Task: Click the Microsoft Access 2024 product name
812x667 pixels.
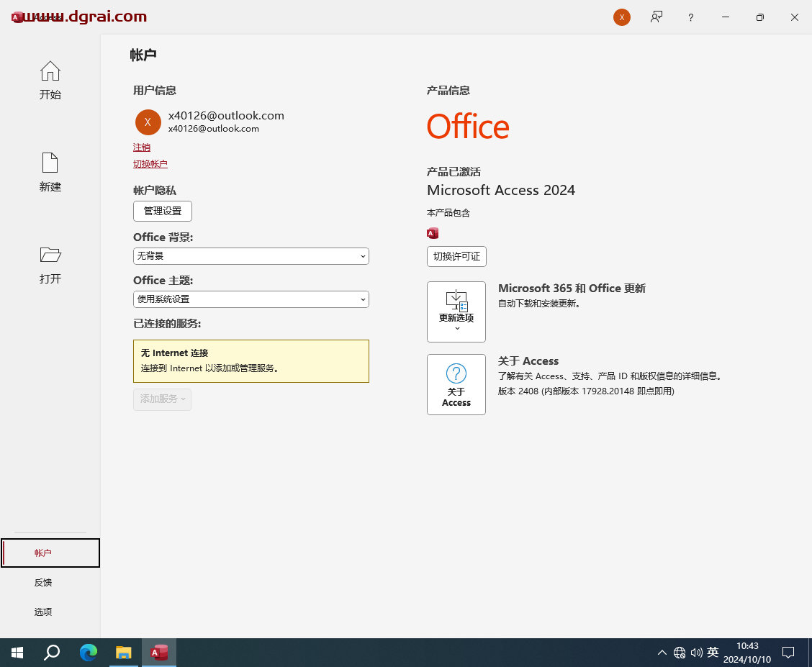Action: tap(501, 190)
